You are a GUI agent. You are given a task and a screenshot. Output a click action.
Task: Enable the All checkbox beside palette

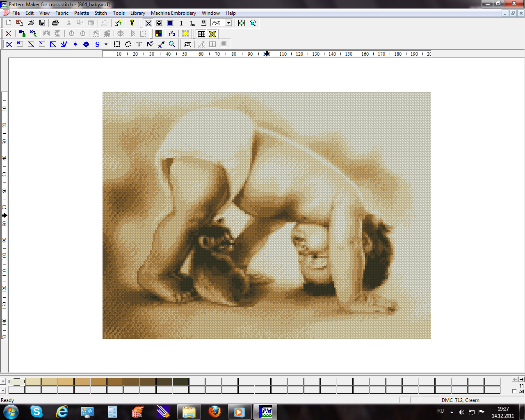coord(514,391)
